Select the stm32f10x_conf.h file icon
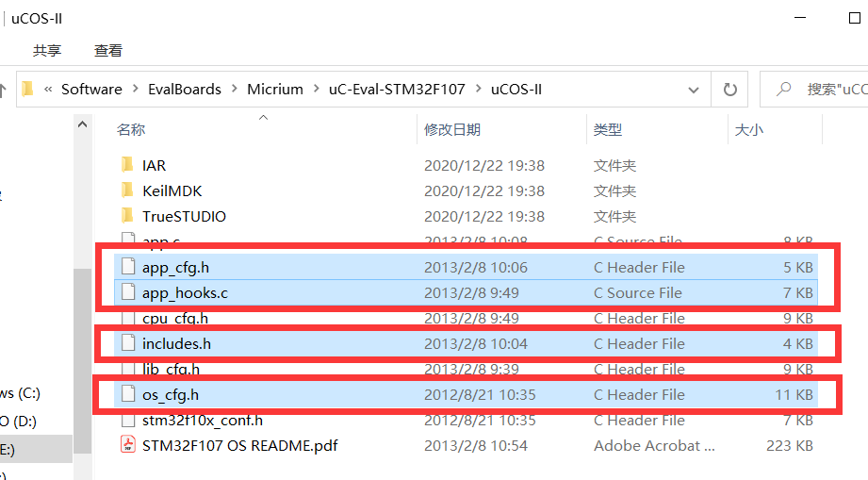Viewport: 868px width, 480px height. [x=128, y=421]
